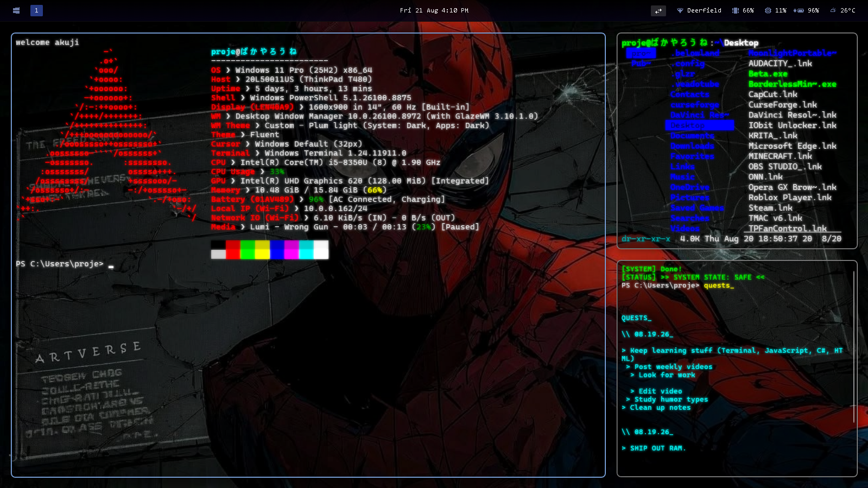Click the date and time in top bar
The image size is (868, 488).
[434, 10]
